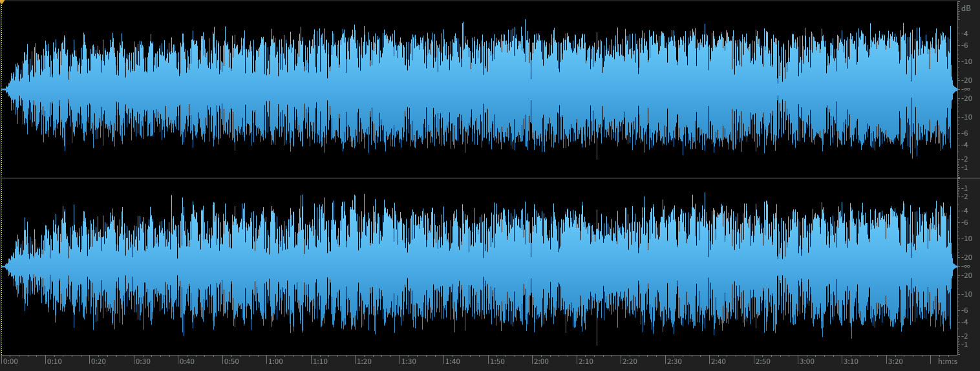Viewport: 980px width, 371px height.
Task: Jump to 3:00 on the time ruler
Action: point(807,361)
